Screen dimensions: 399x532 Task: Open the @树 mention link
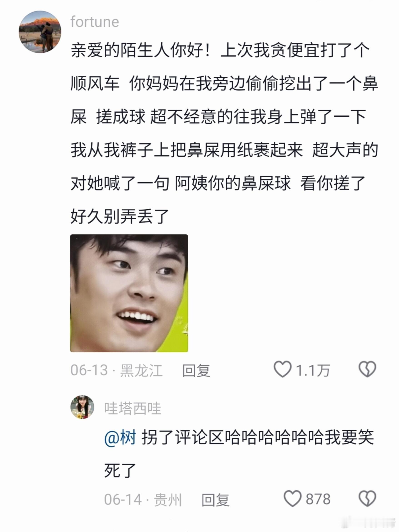click(120, 437)
